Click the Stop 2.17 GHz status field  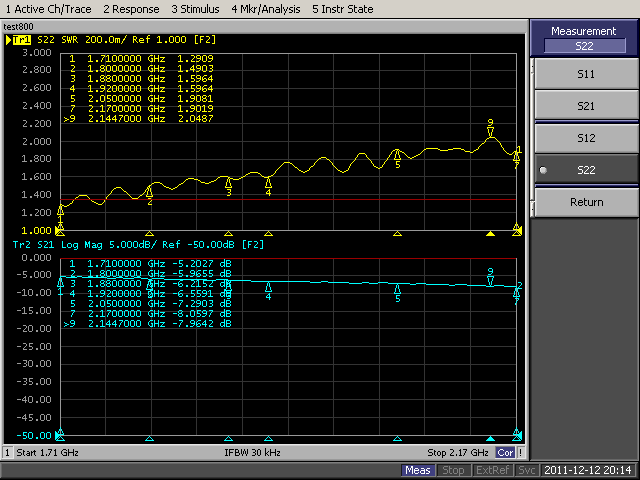[458, 453]
